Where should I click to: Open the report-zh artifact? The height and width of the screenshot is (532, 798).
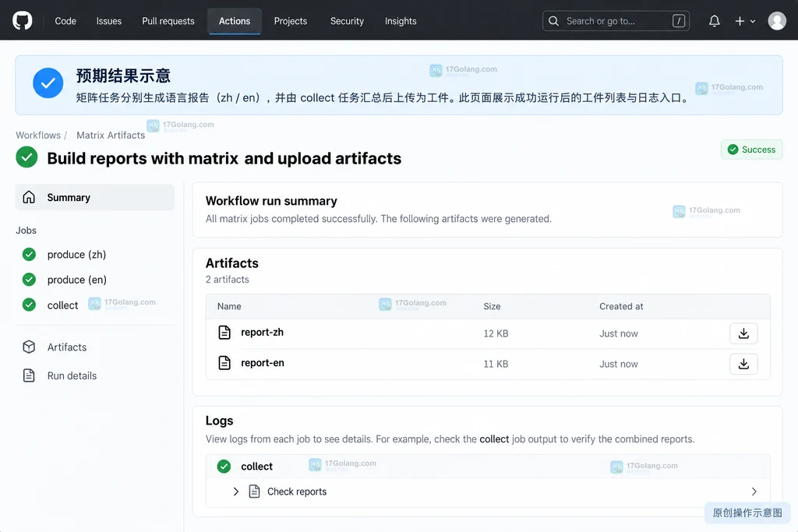pyautogui.click(x=262, y=332)
